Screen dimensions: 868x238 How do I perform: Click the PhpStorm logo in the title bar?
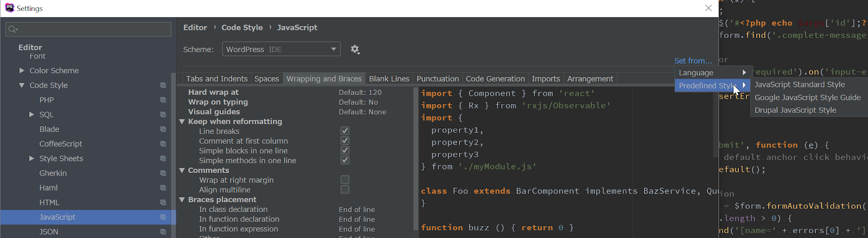click(x=9, y=8)
